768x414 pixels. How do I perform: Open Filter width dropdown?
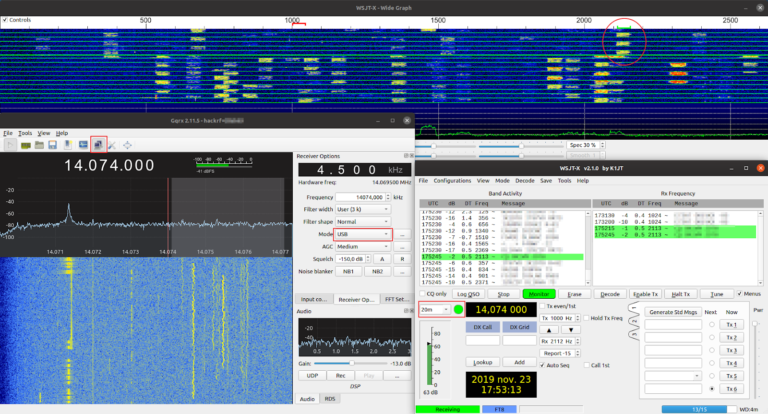pos(363,210)
